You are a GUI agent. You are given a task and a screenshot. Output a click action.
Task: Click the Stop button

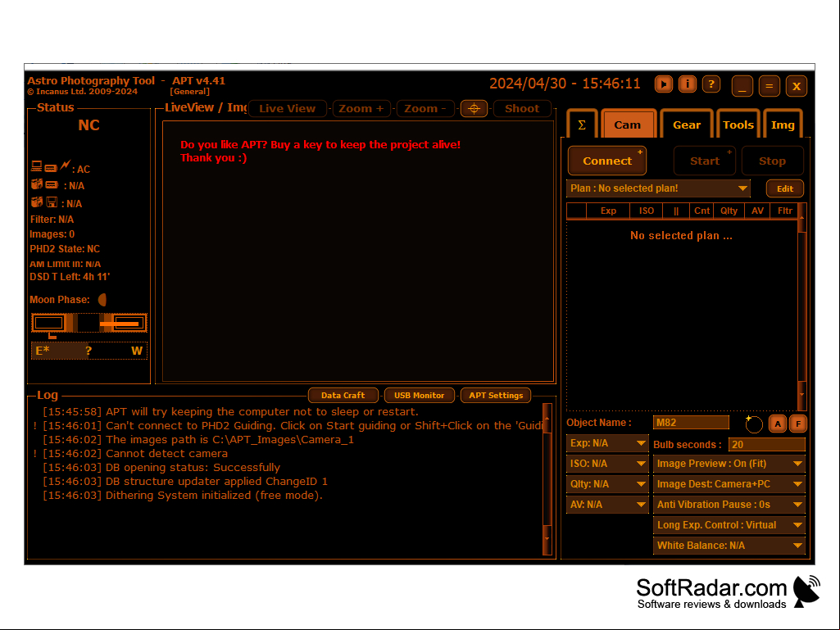[772, 161]
